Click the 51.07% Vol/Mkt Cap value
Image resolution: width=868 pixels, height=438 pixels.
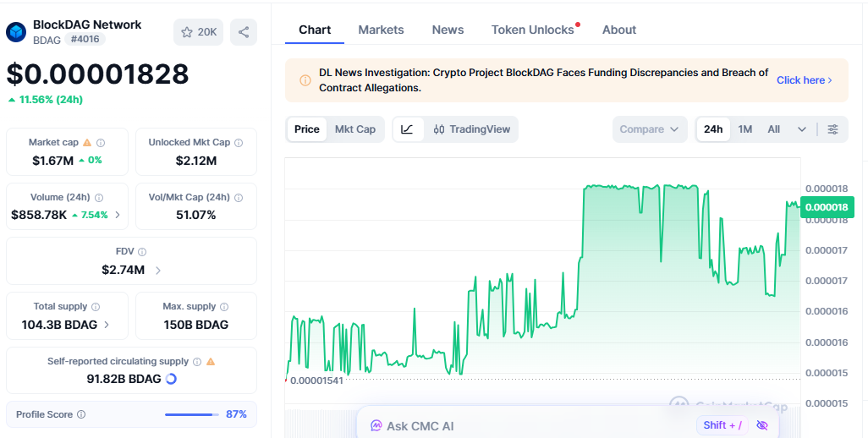pos(196,215)
